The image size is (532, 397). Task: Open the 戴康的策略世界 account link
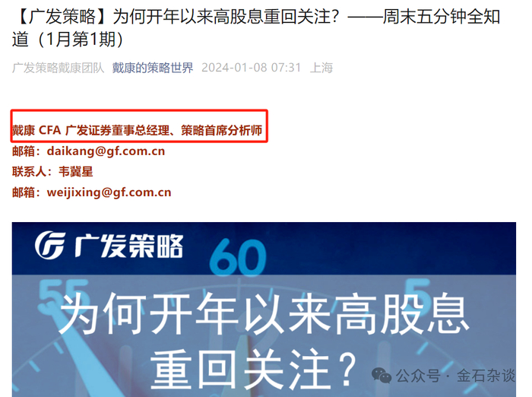(x=152, y=68)
